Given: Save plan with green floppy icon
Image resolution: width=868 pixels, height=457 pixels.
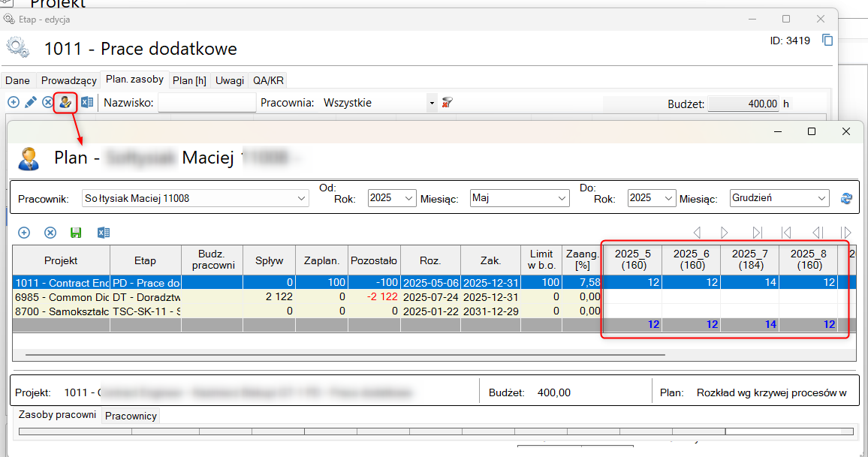Looking at the screenshot, I should click(x=76, y=233).
